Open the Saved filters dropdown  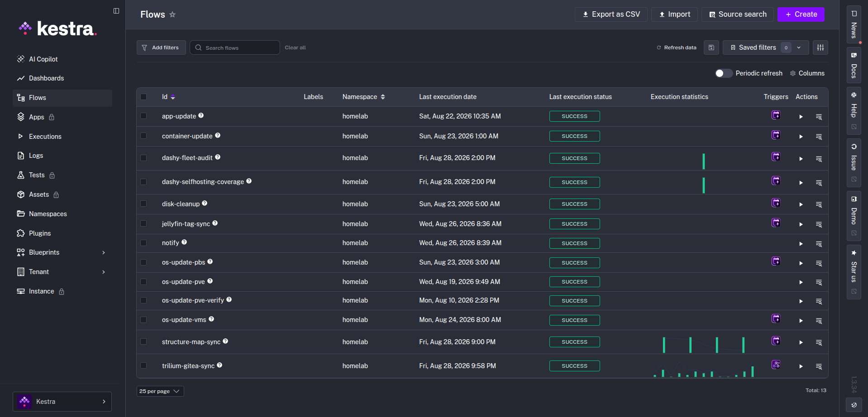[x=765, y=47]
